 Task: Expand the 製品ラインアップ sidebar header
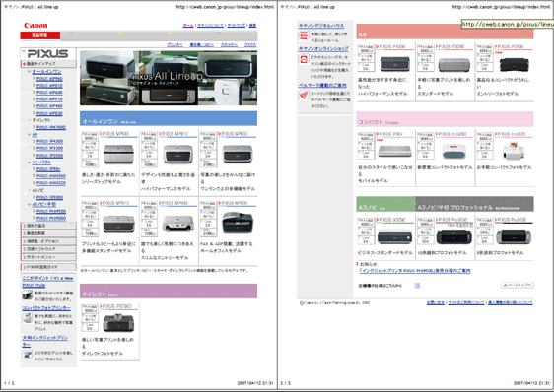click(48, 64)
